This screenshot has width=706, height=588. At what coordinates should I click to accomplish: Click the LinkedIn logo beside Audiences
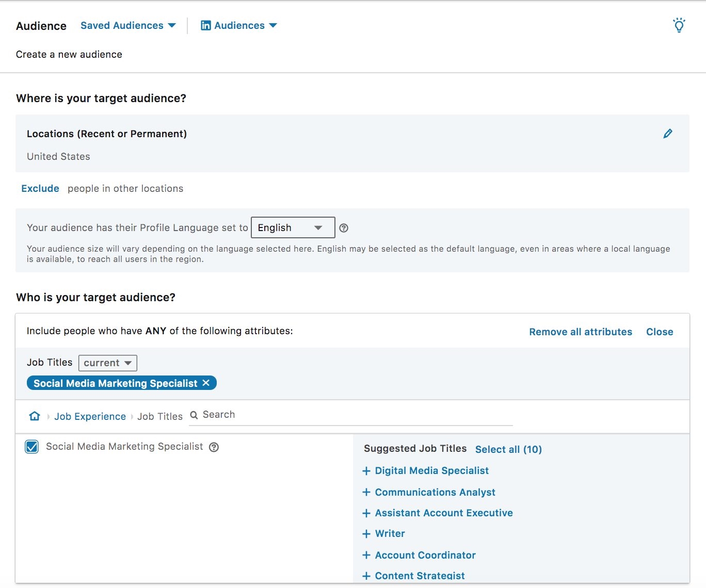point(206,25)
